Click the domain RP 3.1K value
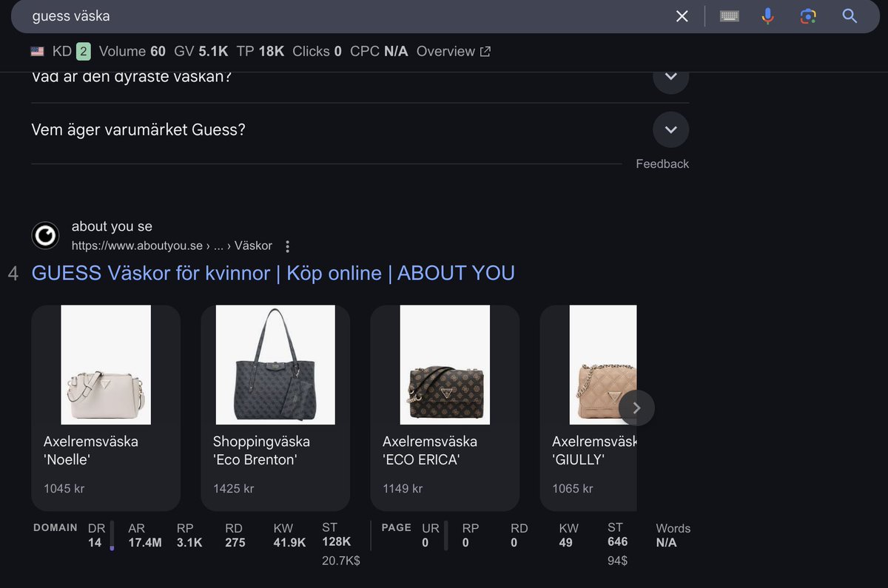 pyautogui.click(x=189, y=543)
